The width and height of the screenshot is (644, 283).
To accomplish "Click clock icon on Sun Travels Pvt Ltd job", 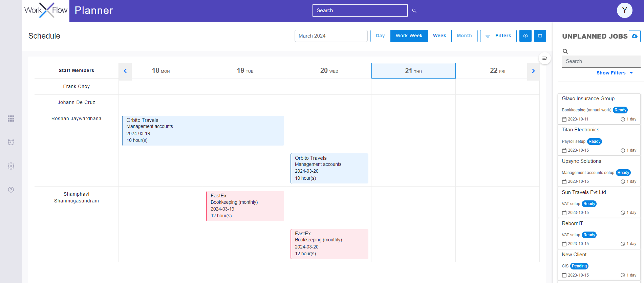I will pyautogui.click(x=623, y=213).
